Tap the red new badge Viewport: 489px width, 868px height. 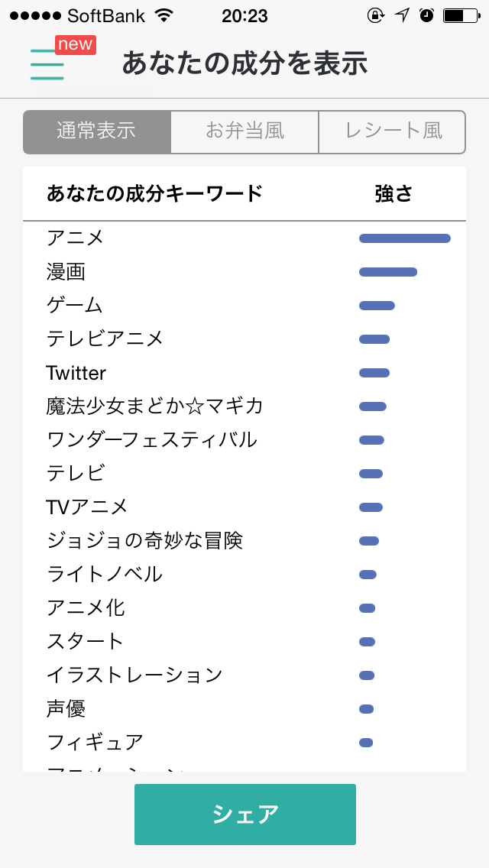click(75, 44)
